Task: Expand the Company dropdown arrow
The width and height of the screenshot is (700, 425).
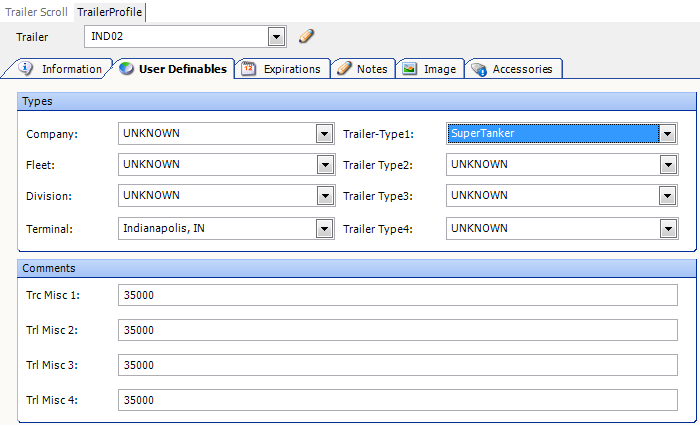Action: [x=325, y=134]
